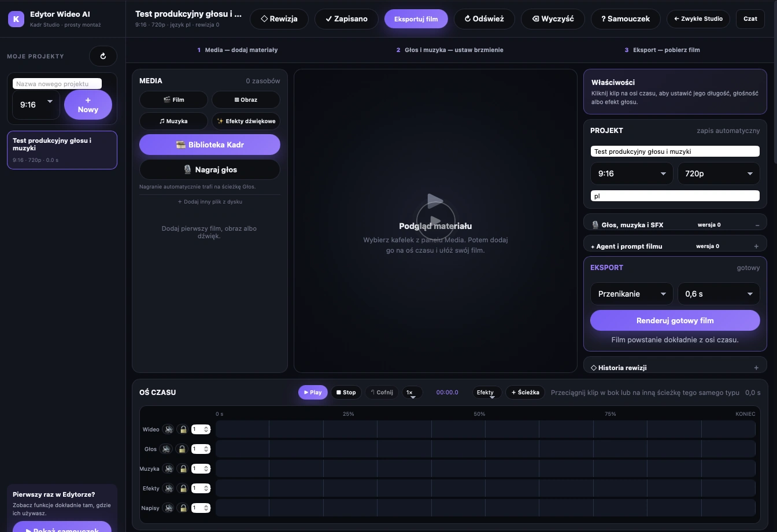Click Renderuj gotowy film button

pos(675,320)
